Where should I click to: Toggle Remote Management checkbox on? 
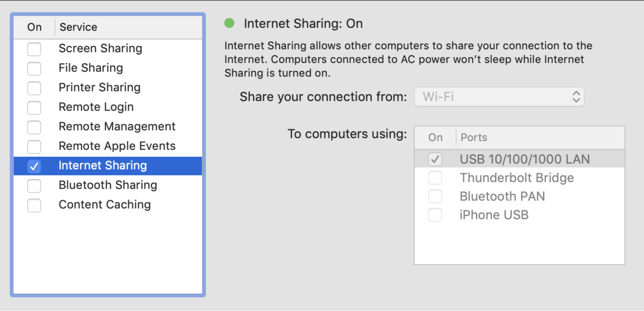(34, 127)
